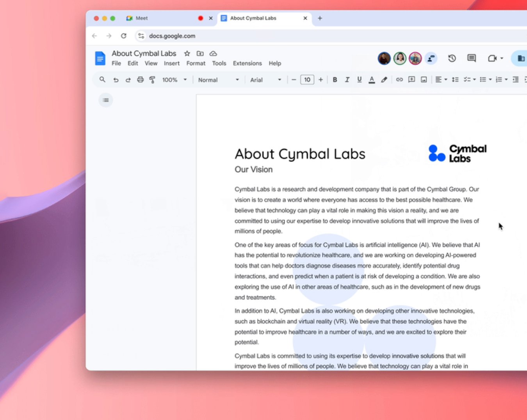Click the search menus magnifier icon
Image resolution: width=527 pixels, height=420 pixels.
click(102, 80)
